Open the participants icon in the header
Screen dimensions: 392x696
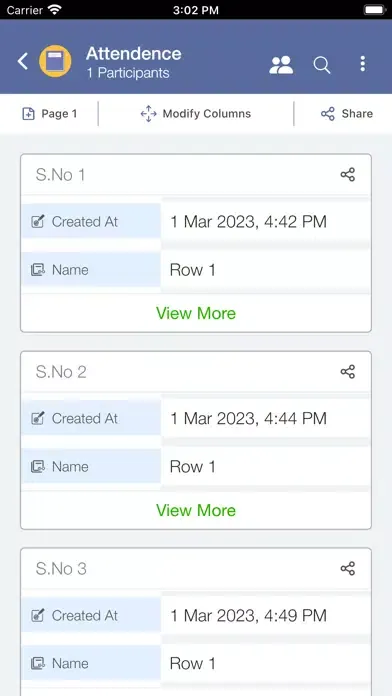tap(281, 65)
